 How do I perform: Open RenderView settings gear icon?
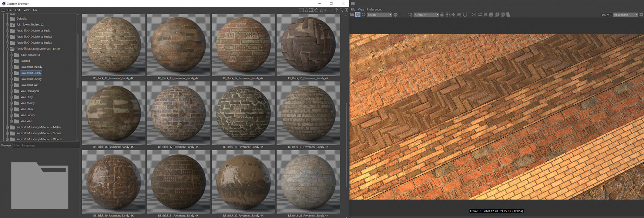click(x=641, y=15)
